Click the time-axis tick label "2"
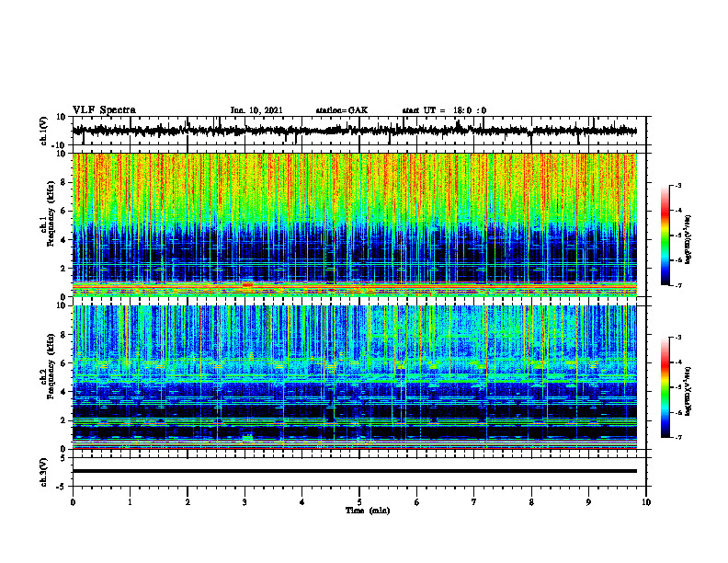Viewport: 728px width, 563px height. tap(188, 502)
